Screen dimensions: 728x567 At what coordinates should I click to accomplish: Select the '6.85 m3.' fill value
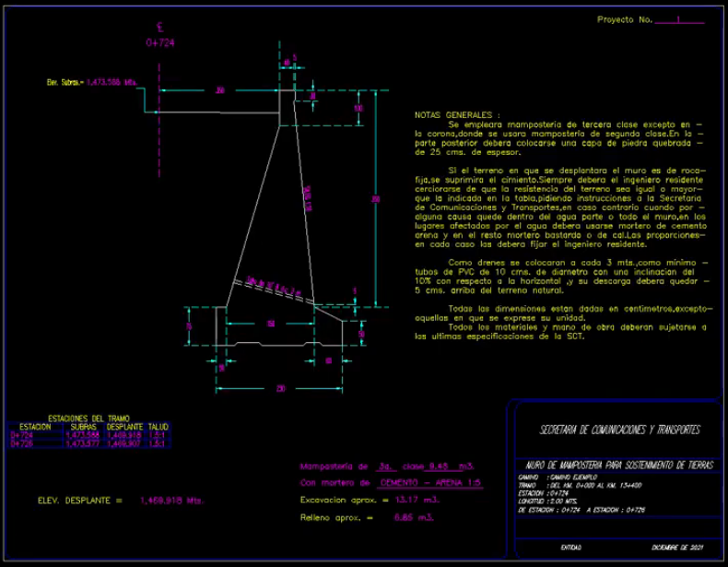tap(414, 517)
